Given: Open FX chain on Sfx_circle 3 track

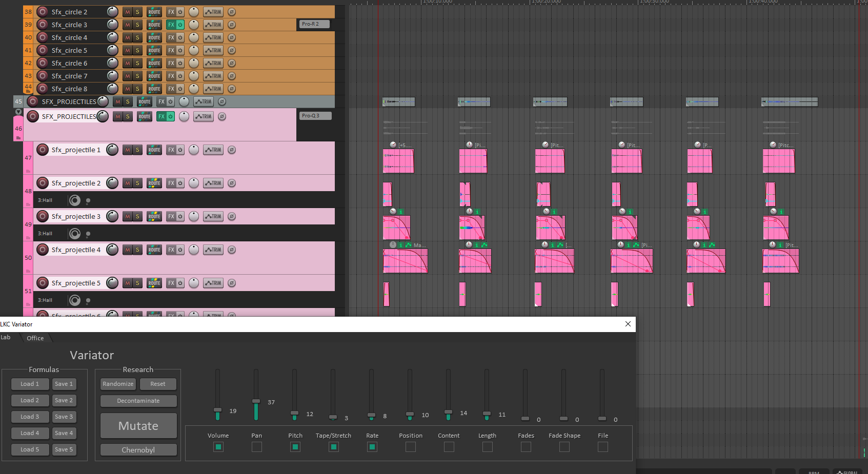Looking at the screenshot, I should 171,25.
